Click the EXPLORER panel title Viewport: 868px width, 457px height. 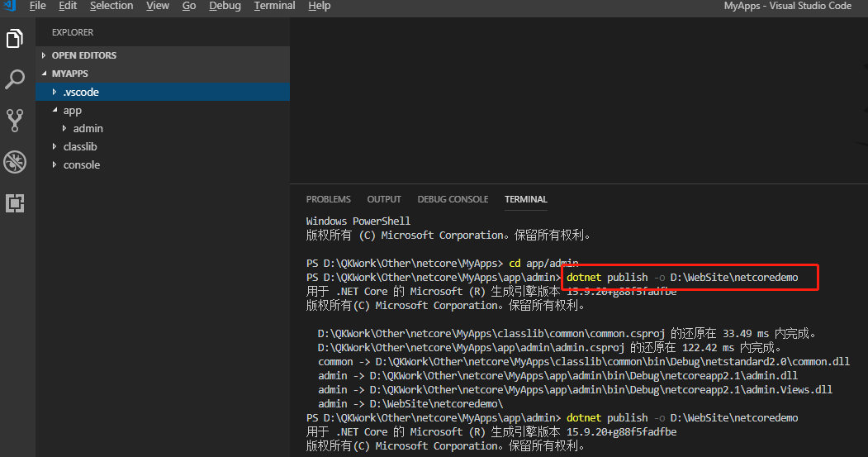pyautogui.click(x=73, y=32)
